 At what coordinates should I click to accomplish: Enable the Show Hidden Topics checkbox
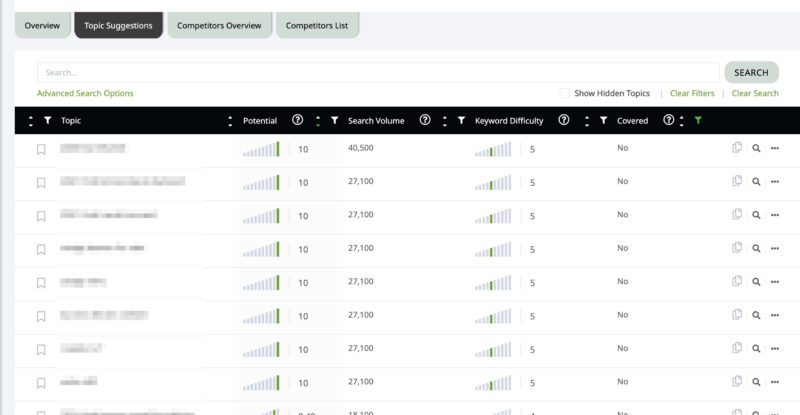[x=565, y=93]
